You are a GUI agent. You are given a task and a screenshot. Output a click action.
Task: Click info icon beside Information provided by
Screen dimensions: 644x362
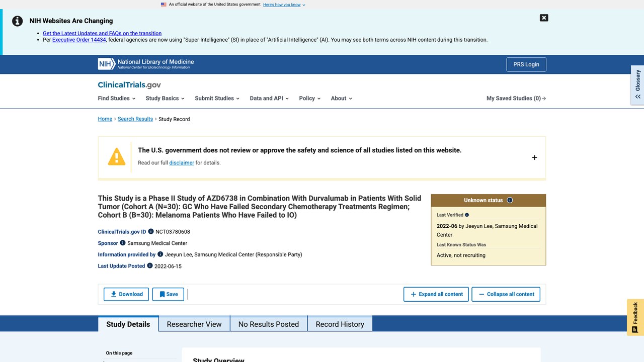pos(160,254)
